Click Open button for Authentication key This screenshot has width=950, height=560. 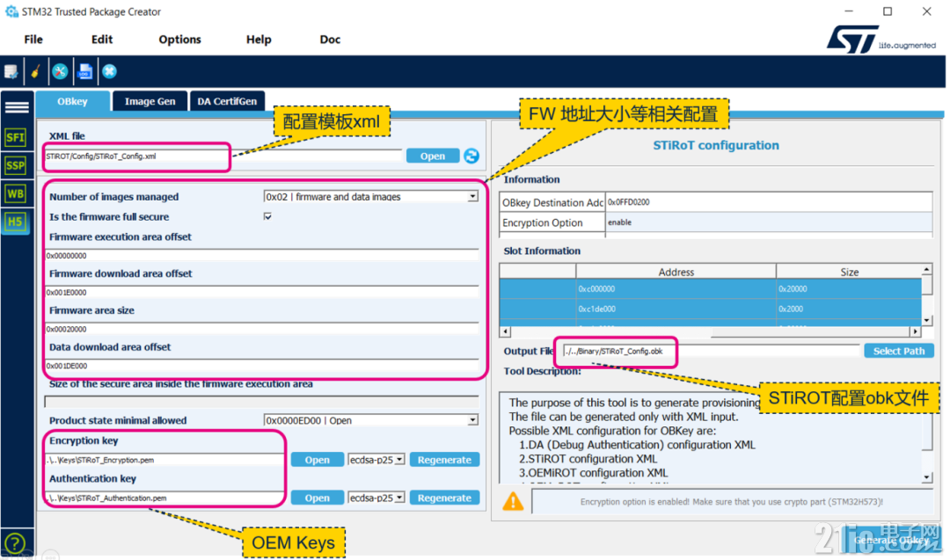coord(317,498)
